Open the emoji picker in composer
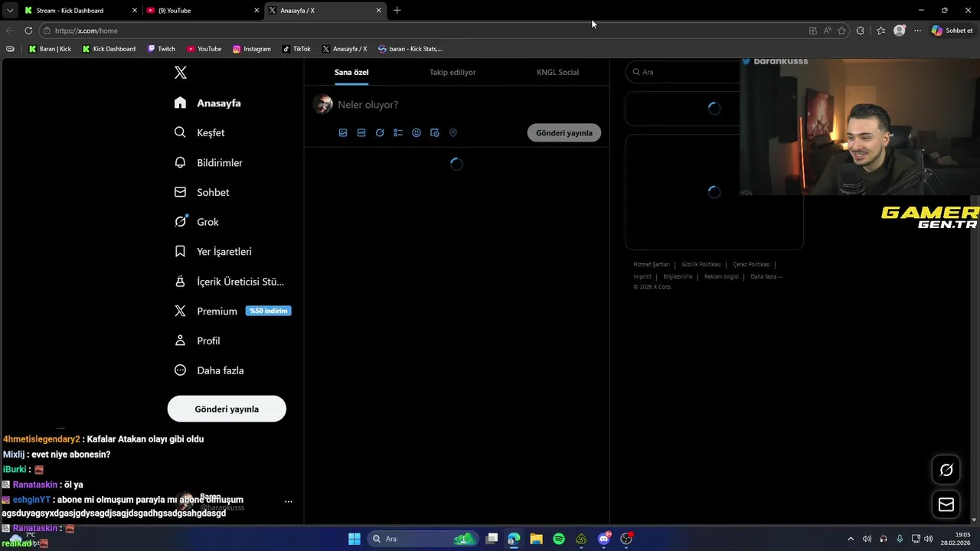The height and width of the screenshot is (551, 980). click(416, 132)
